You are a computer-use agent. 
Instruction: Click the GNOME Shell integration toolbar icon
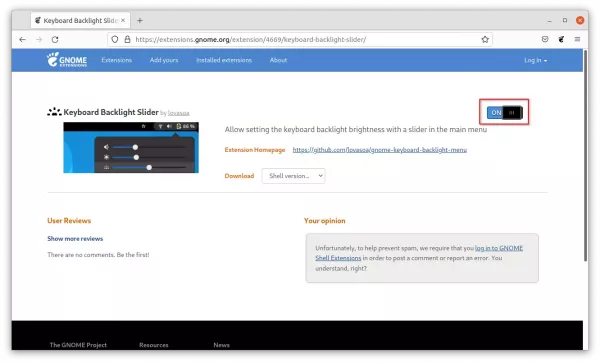point(561,39)
